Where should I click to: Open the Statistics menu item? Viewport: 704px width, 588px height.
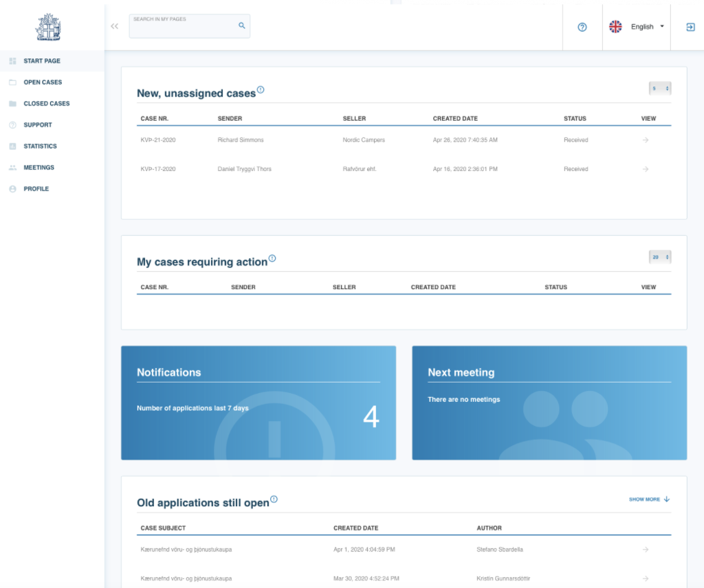[52, 146]
